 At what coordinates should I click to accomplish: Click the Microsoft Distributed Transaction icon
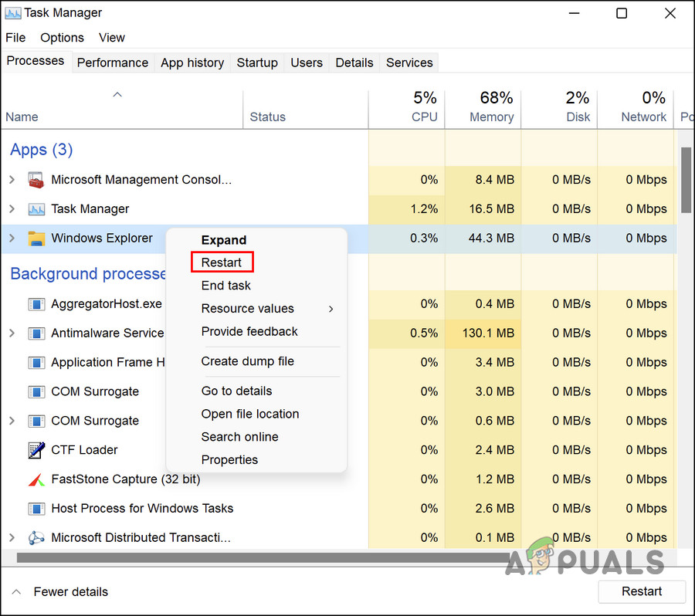click(36, 537)
